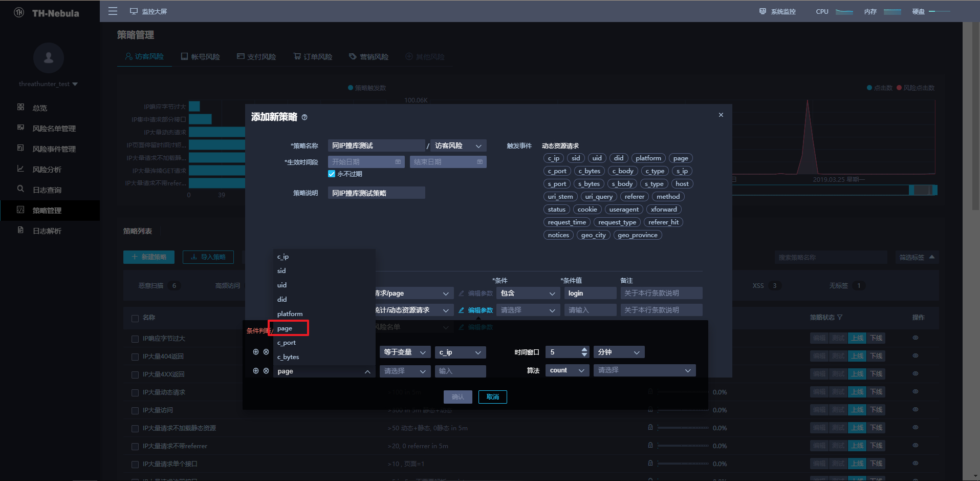This screenshot has width=980, height=481.
Task: Toggle the 永不过期 checkbox
Action: [x=332, y=174]
